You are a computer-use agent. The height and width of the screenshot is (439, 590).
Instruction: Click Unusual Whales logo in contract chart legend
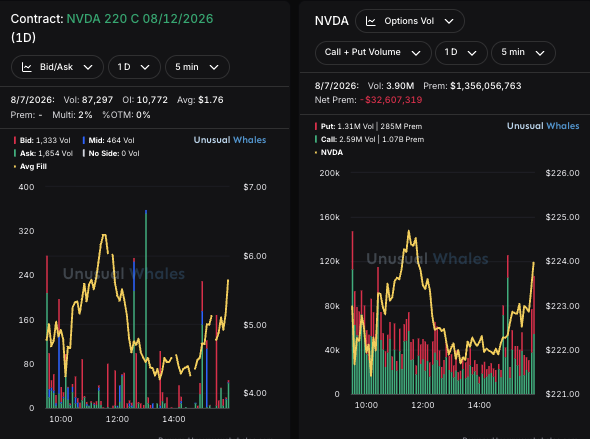click(x=230, y=140)
